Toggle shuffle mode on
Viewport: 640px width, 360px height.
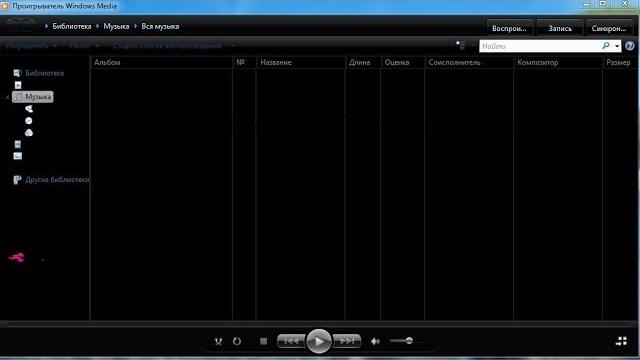[218, 341]
